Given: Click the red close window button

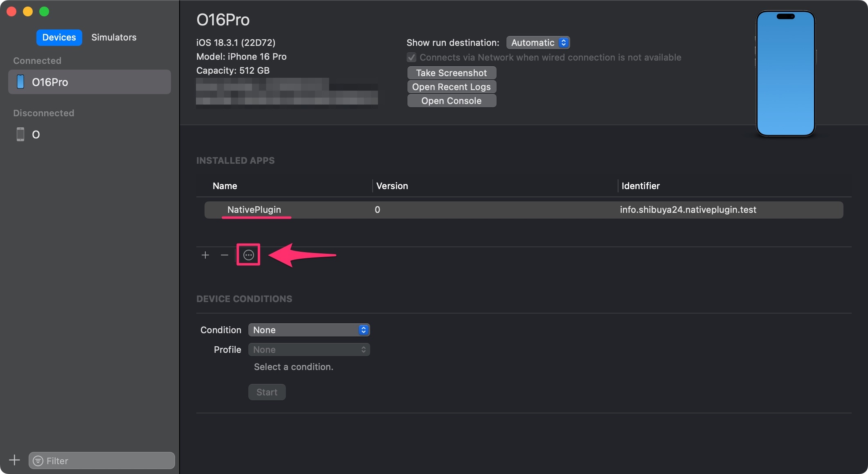Looking at the screenshot, I should [11, 11].
